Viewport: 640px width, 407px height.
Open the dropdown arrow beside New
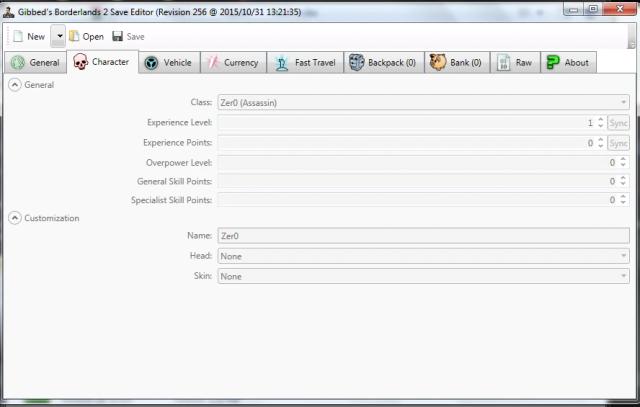tap(58, 36)
